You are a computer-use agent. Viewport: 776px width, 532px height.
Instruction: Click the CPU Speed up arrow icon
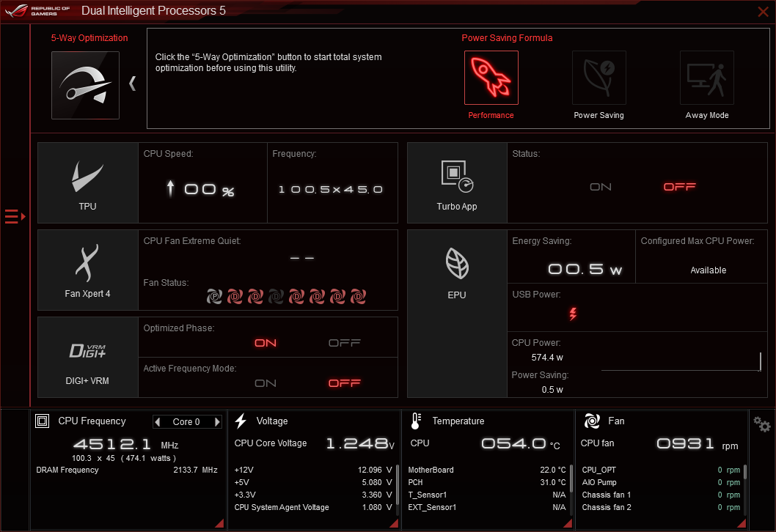(x=170, y=188)
